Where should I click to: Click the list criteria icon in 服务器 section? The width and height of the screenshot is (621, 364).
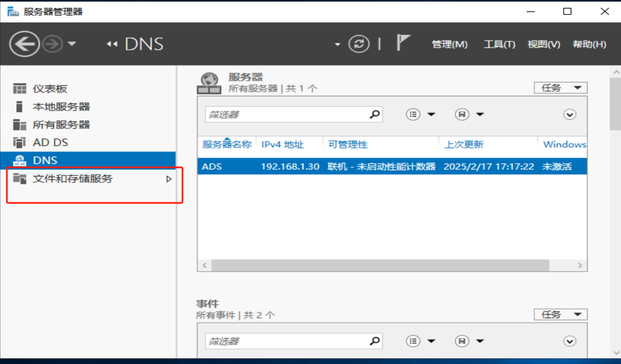pos(413,114)
